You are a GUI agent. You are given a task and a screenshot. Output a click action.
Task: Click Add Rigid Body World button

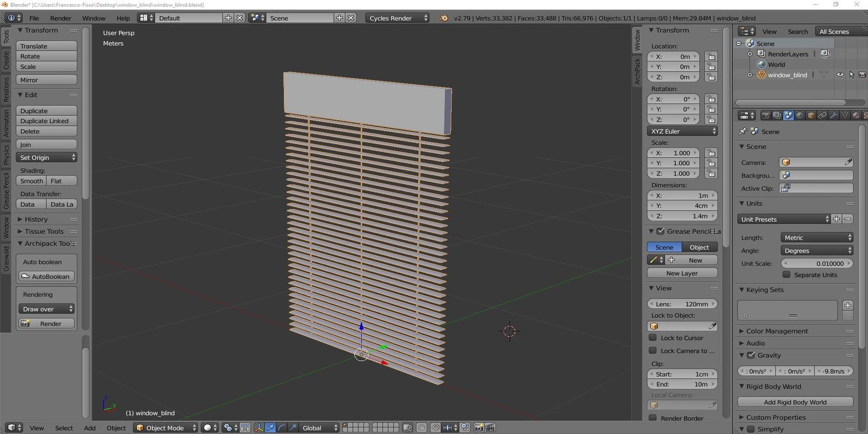pos(795,402)
